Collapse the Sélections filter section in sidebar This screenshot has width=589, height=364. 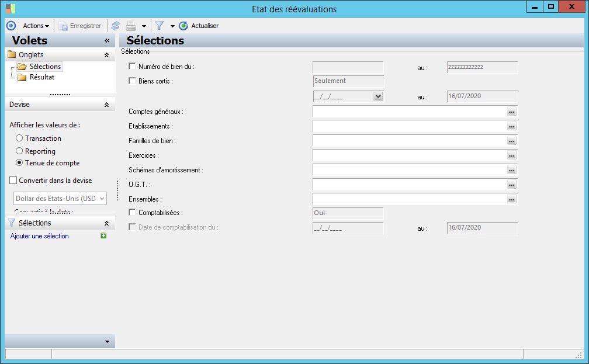tap(107, 223)
